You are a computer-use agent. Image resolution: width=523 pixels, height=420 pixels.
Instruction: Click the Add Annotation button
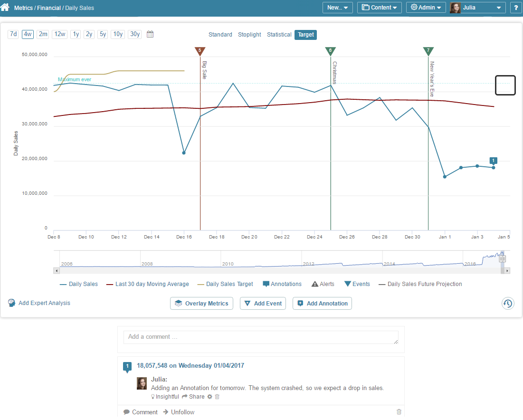(x=322, y=303)
